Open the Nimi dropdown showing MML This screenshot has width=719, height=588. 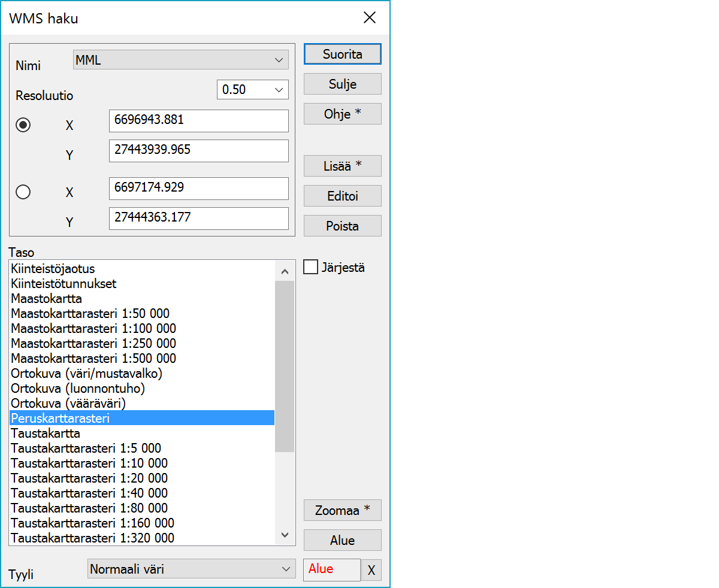(180, 60)
